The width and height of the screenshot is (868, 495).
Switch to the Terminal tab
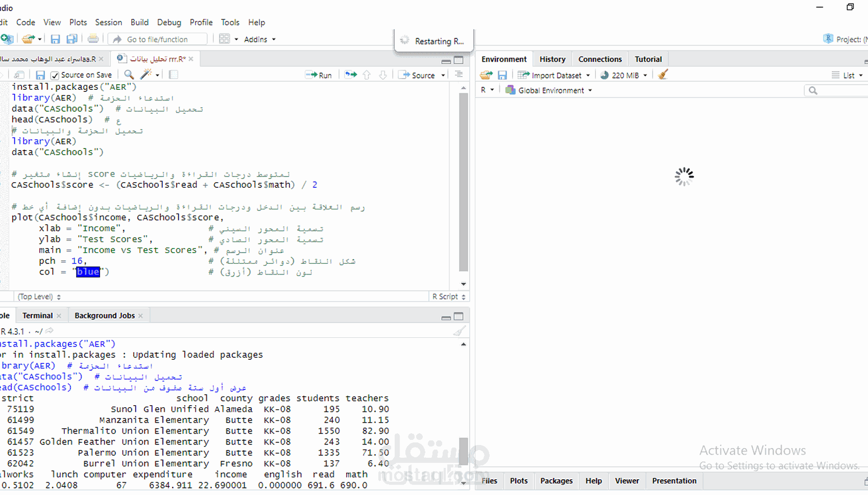[x=37, y=315]
